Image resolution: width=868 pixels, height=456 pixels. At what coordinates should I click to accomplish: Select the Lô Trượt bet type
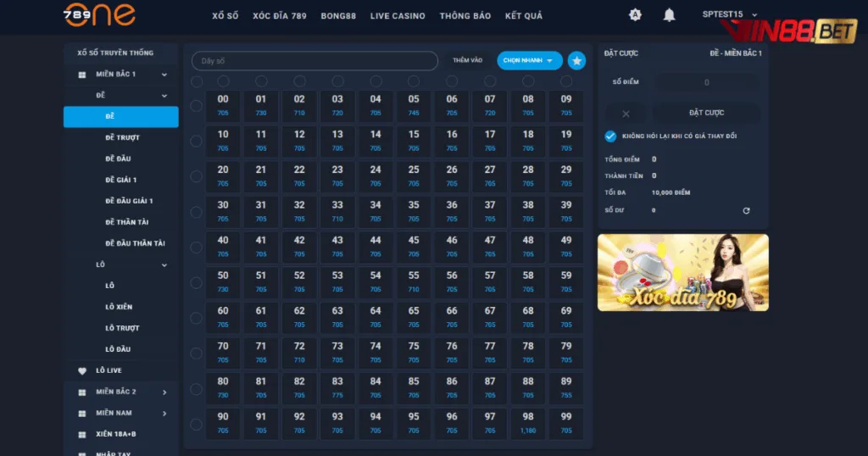point(122,328)
